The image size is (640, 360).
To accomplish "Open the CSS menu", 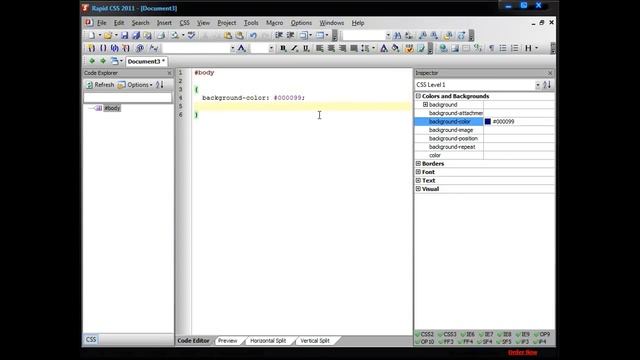I will pos(184,23).
